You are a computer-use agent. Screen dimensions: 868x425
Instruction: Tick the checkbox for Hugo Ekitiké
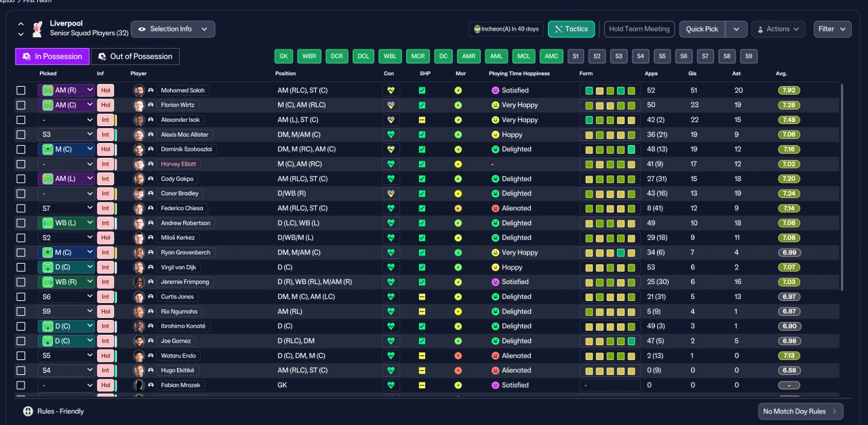tap(21, 370)
